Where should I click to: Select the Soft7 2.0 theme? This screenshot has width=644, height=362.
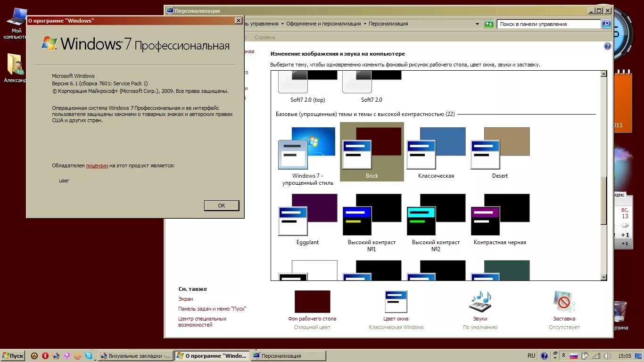372,87
